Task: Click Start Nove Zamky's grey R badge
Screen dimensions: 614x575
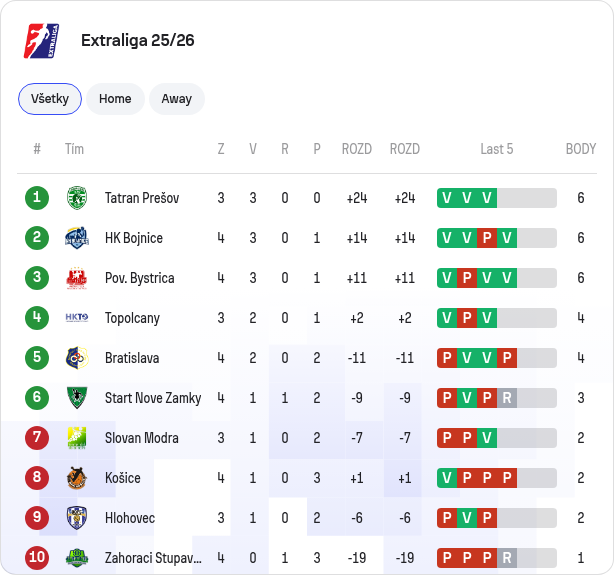Action: [507, 398]
